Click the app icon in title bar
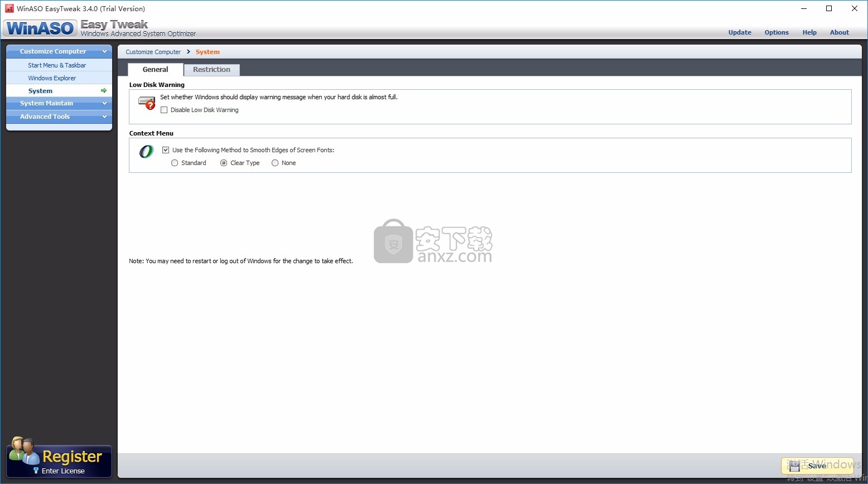868x484 pixels. 9,8
